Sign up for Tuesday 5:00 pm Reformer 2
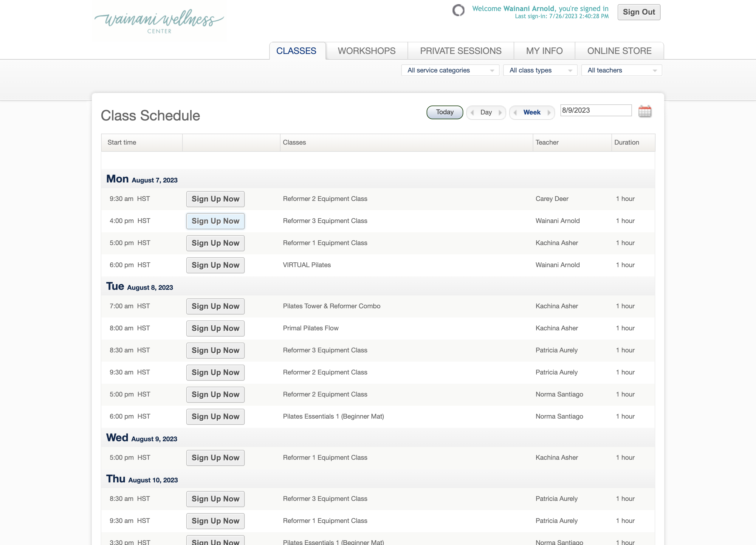 pyautogui.click(x=215, y=394)
